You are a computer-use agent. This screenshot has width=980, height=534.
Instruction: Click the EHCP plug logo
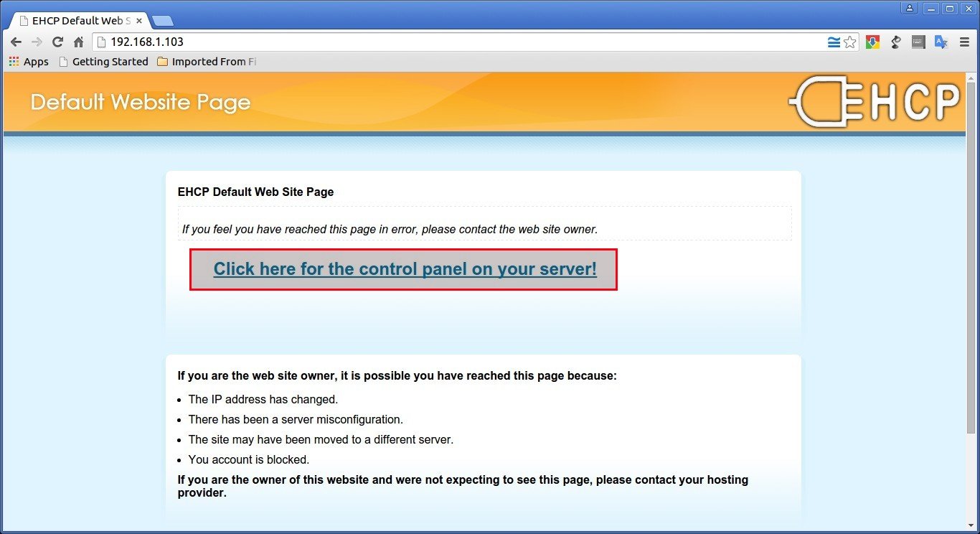(x=875, y=102)
